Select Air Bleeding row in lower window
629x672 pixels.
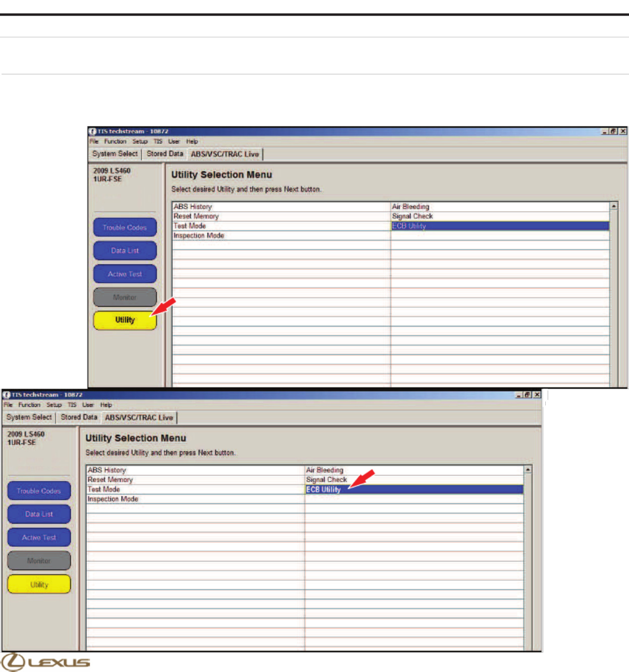click(x=414, y=470)
